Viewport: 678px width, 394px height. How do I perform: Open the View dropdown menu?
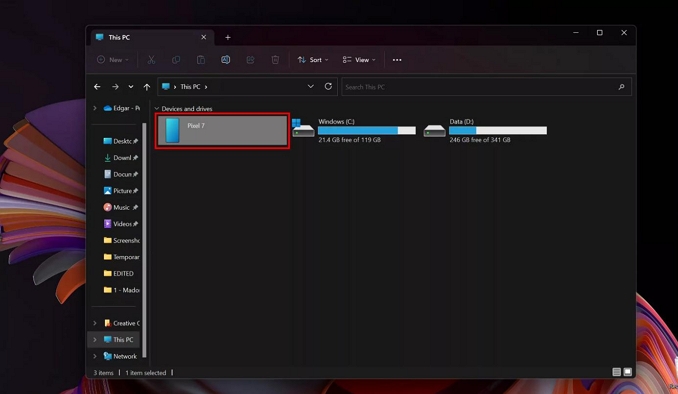tap(359, 60)
